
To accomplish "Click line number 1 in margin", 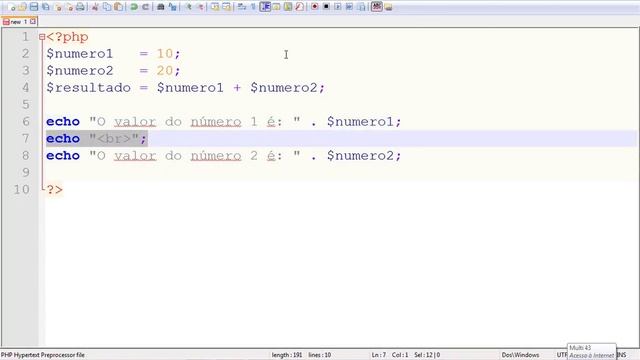I will (x=25, y=37).
